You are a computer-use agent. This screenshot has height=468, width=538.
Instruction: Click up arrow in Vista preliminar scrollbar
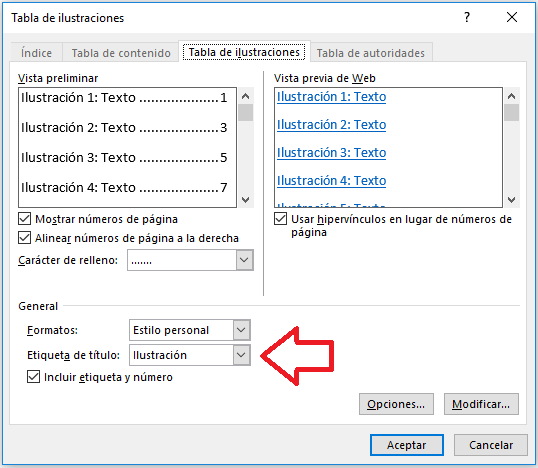pyautogui.click(x=245, y=96)
